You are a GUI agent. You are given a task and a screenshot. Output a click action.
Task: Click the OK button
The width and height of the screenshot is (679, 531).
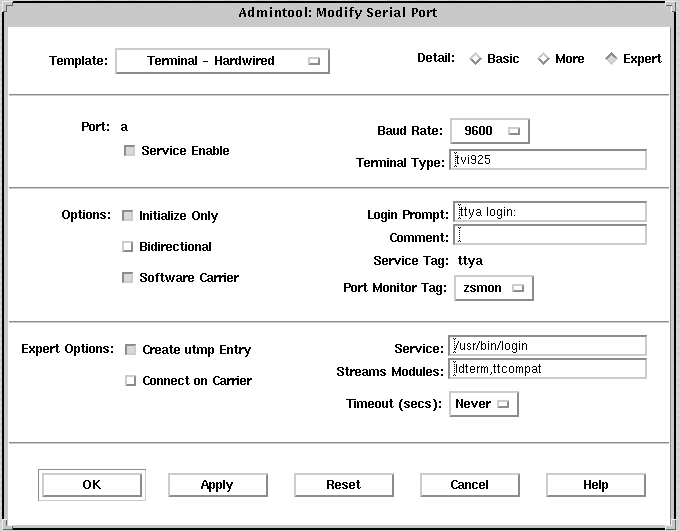[x=92, y=485]
